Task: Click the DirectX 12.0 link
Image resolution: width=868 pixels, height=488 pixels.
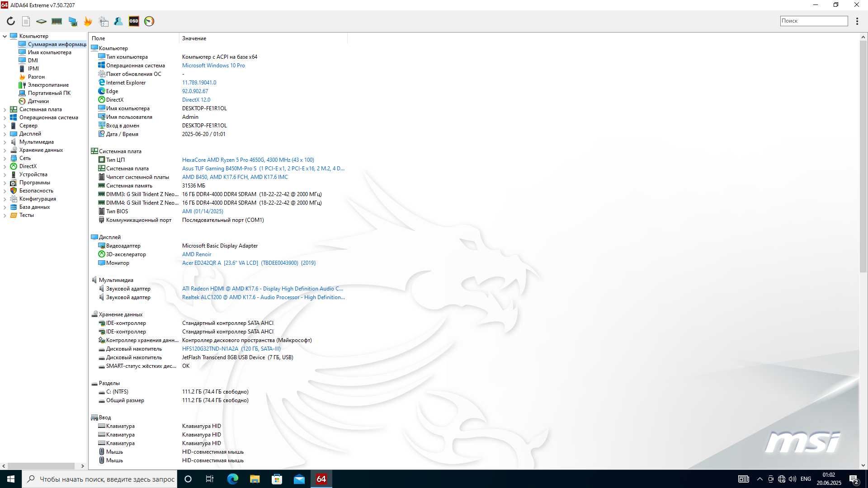Action: 196,100
